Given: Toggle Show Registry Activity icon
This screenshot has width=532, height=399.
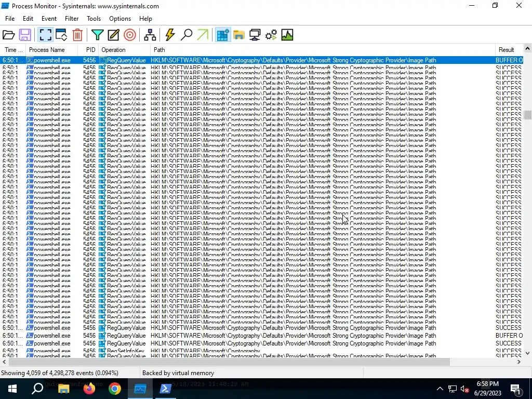Looking at the screenshot, I should coord(223,35).
